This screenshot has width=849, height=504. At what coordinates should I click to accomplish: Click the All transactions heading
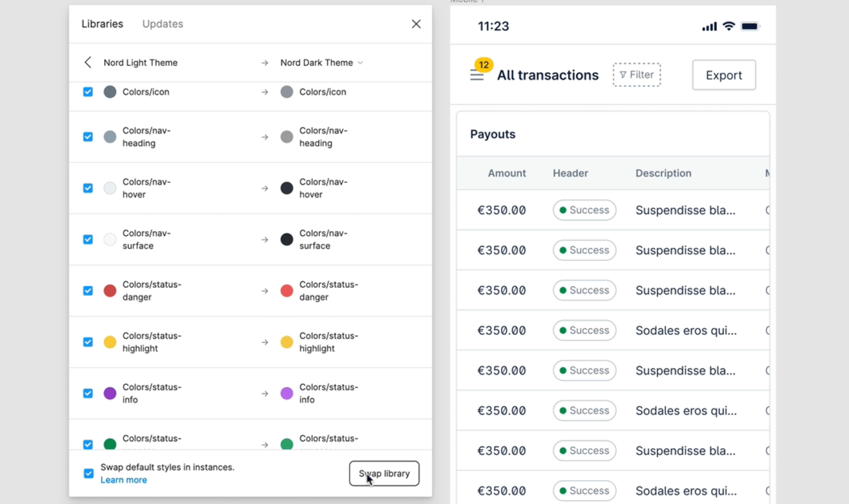tap(548, 75)
